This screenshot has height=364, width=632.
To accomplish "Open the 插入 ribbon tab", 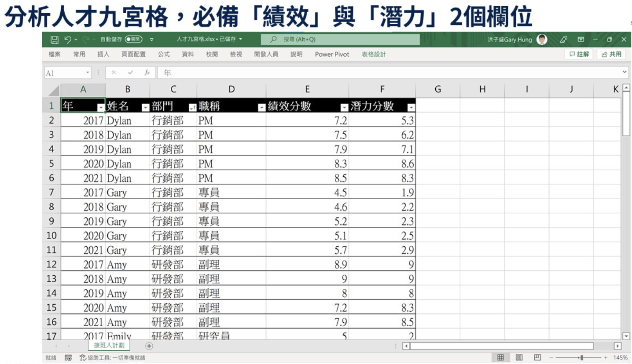I will pyautogui.click(x=103, y=55).
